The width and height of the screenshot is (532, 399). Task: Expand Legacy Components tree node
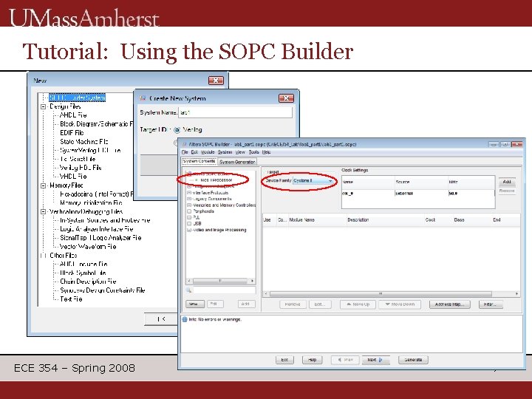(x=189, y=199)
